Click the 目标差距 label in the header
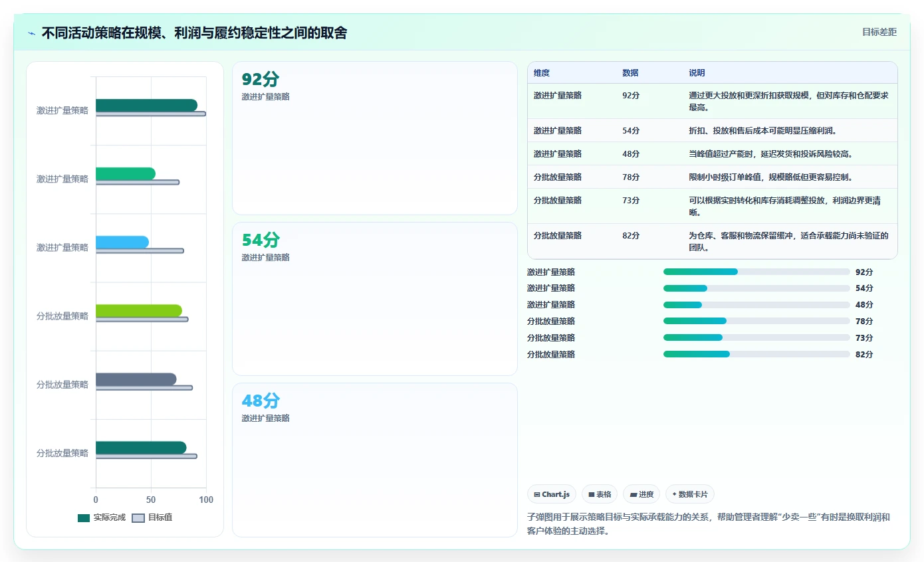Image resolution: width=924 pixels, height=562 pixels. (x=879, y=32)
